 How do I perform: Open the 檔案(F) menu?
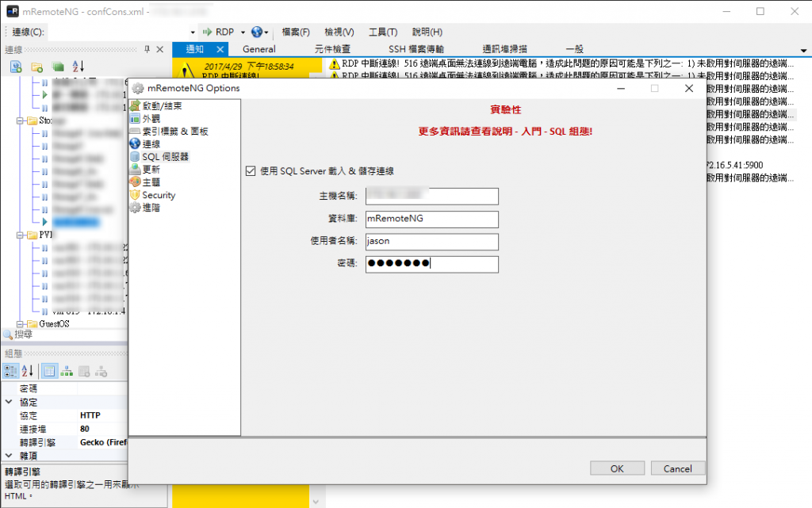pos(296,32)
